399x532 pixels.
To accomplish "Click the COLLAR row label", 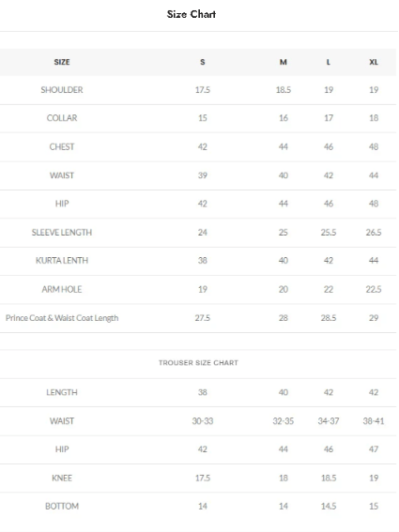I will click(x=62, y=118).
